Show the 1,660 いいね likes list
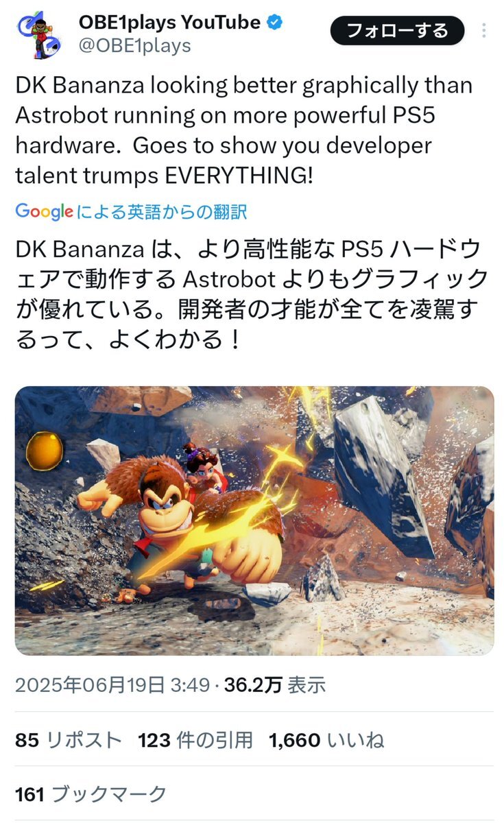The image size is (504, 823). point(326,740)
